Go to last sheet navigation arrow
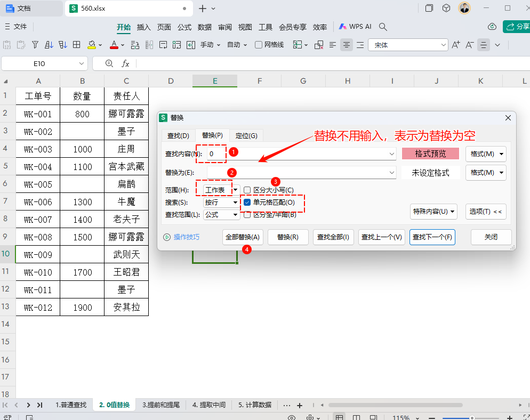This screenshot has width=530, height=420. coord(40,405)
